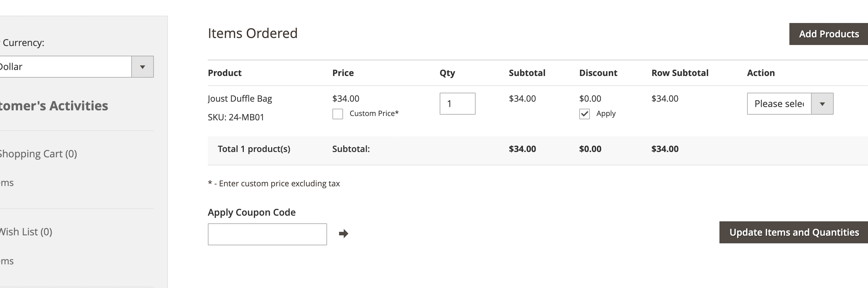Uncheck the Apply discount checkbox
The width and height of the screenshot is (868, 288).
pyautogui.click(x=584, y=114)
